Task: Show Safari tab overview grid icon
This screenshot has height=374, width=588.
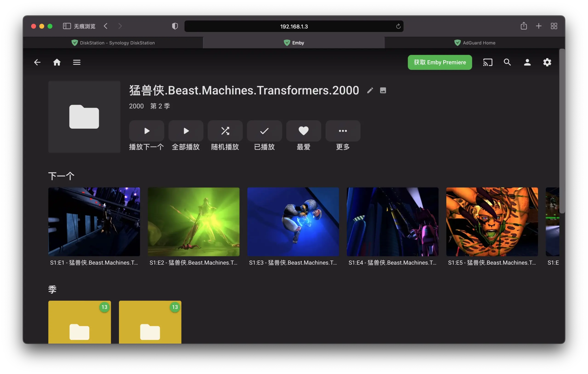Action: [554, 26]
